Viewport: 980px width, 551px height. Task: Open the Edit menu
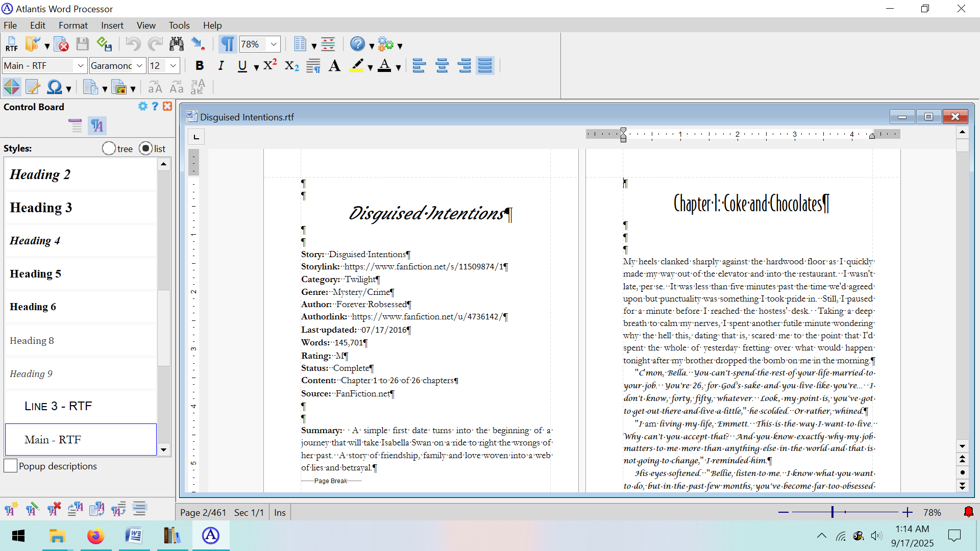pos(37,25)
